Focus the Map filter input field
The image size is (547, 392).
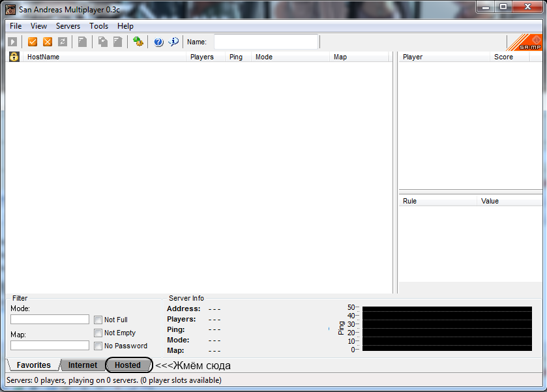pyautogui.click(x=50, y=346)
